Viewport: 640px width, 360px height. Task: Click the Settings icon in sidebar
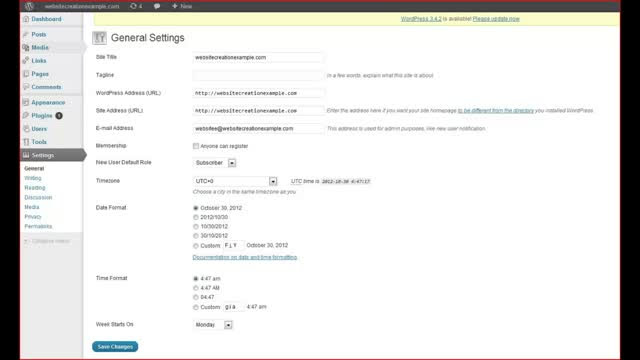(x=26, y=155)
